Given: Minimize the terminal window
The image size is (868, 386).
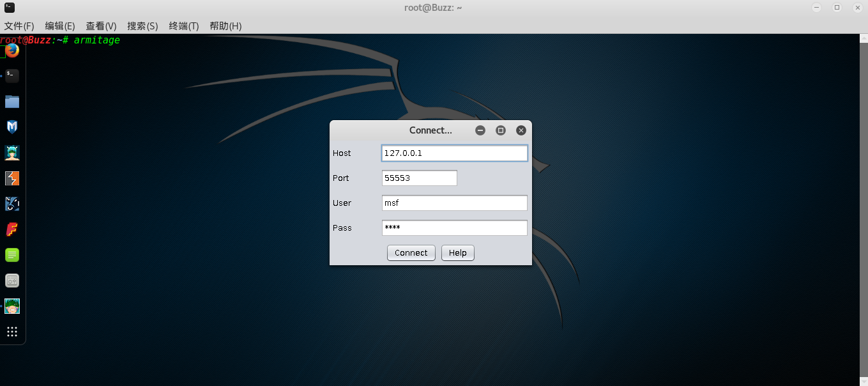Looking at the screenshot, I should (817, 8).
